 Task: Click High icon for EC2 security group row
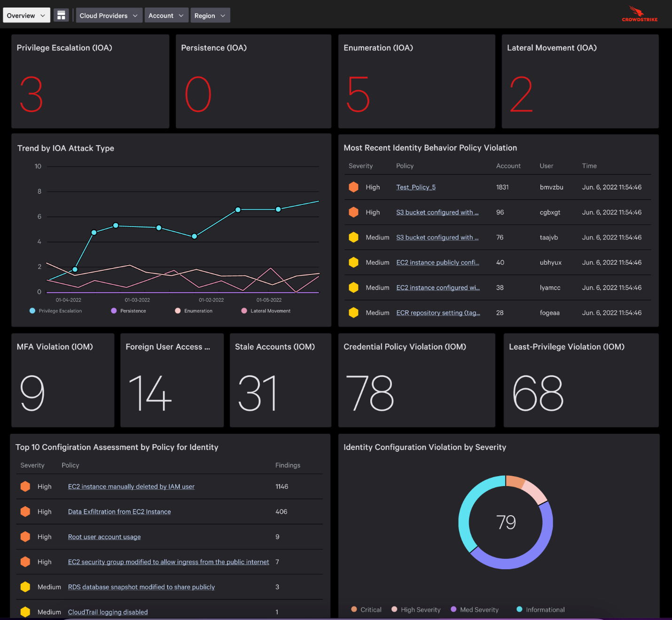25,562
